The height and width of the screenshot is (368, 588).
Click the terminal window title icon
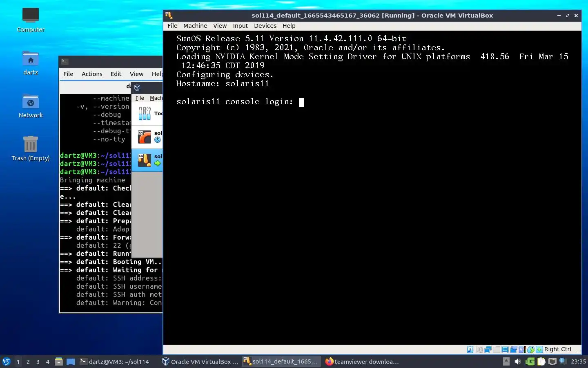coord(65,61)
